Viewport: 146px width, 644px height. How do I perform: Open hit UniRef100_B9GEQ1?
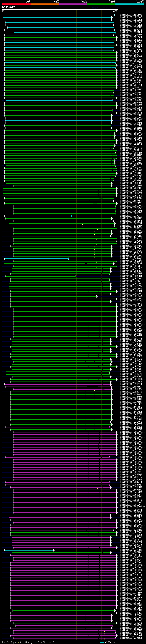click(x=131, y=15)
